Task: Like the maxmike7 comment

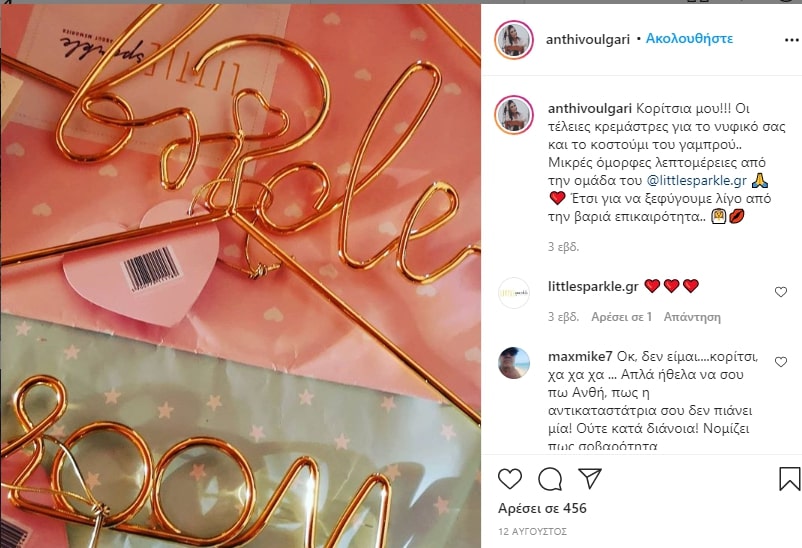Action: click(x=781, y=362)
